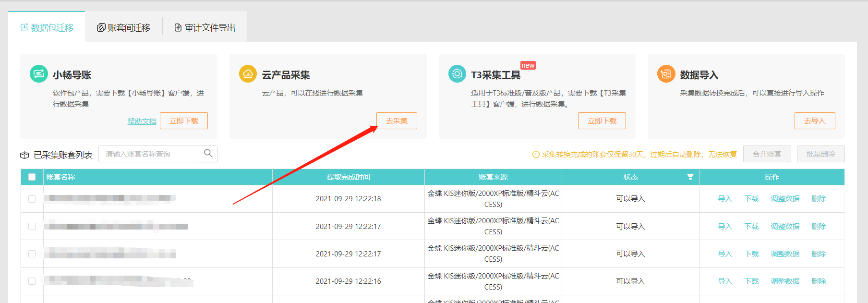Click the 去导入 button
This screenshot has height=303, width=868.
tap(815, 121)
